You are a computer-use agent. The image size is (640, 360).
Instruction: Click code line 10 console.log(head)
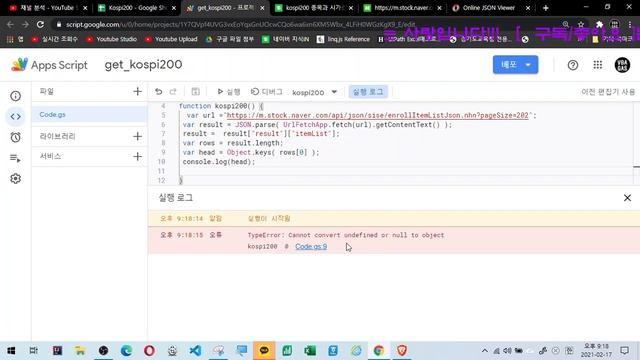(x=218, y=162)
